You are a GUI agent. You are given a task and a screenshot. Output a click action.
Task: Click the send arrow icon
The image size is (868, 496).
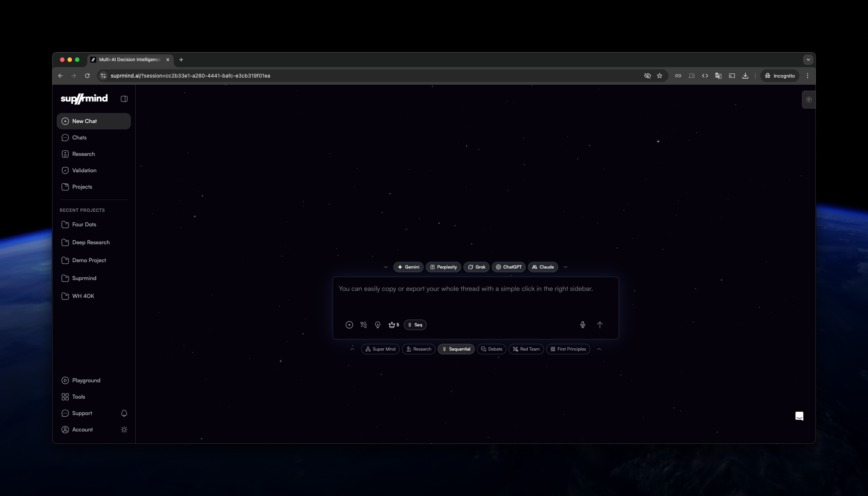600,325
